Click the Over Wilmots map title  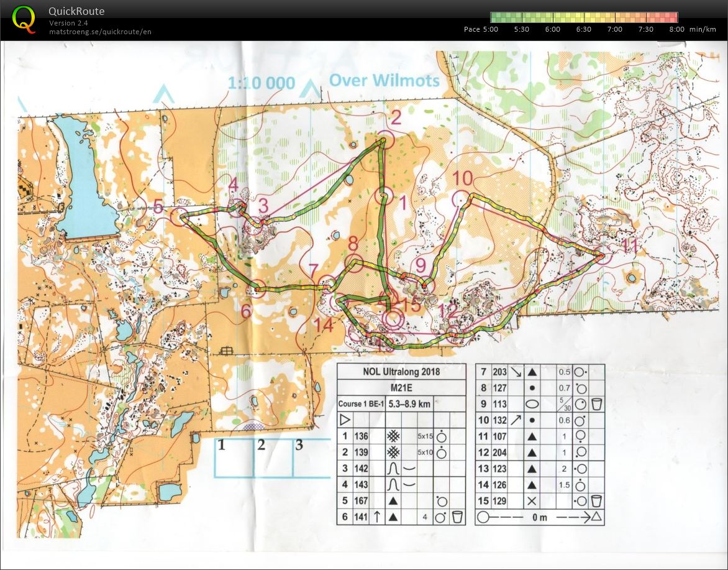[x=385, y=81]
